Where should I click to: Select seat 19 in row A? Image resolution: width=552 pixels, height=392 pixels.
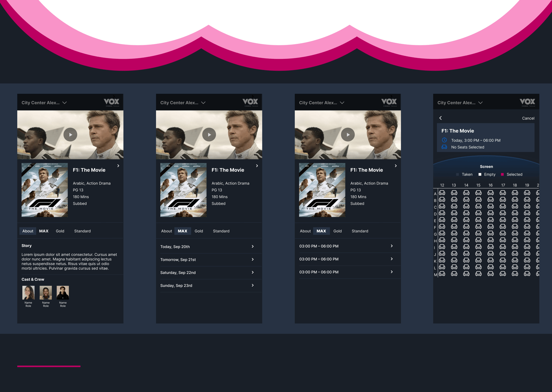527,193
